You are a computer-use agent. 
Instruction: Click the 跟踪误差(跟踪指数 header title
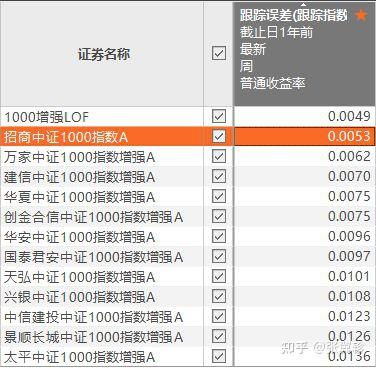tap(294, 15)
